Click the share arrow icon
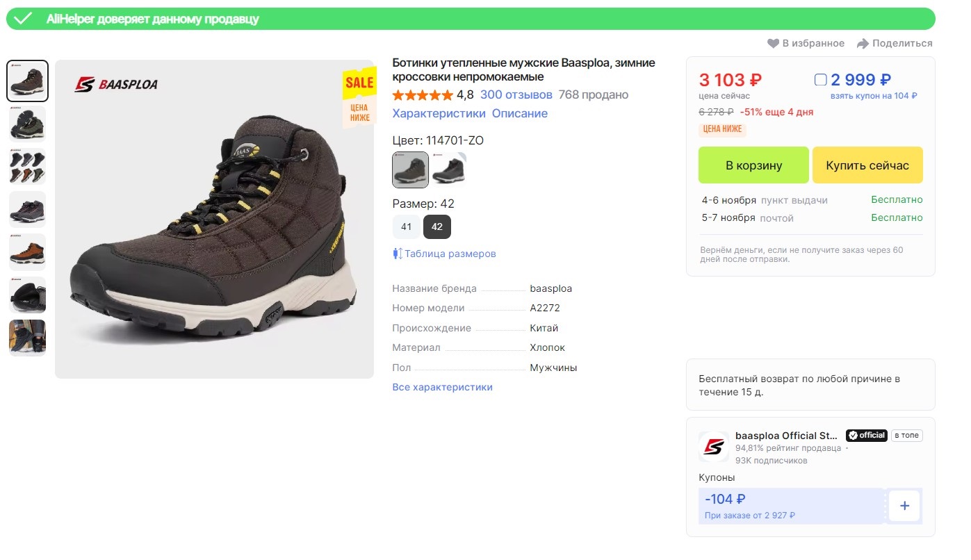The height and width of the screenshot is (560, 971). click(863, 44)
